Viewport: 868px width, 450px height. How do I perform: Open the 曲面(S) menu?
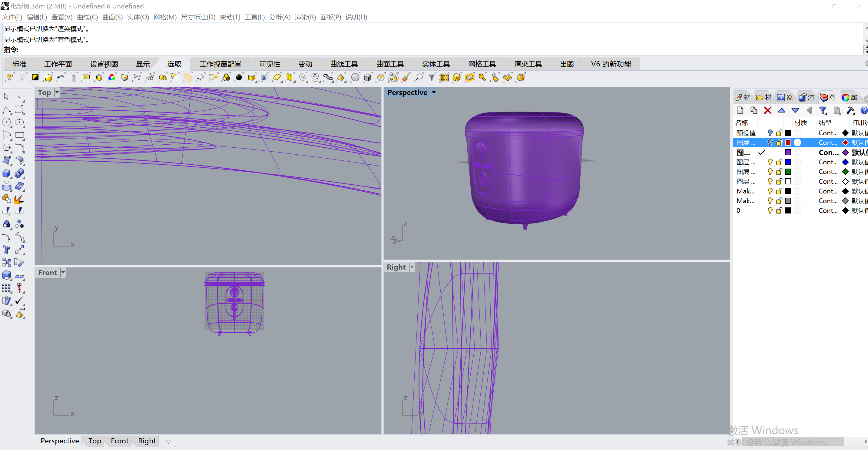112,17
